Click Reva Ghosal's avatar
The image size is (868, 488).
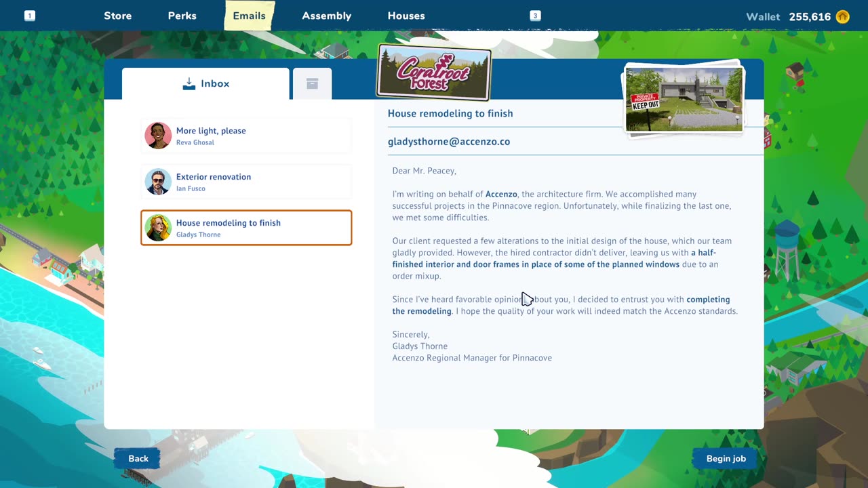point(158,136)
